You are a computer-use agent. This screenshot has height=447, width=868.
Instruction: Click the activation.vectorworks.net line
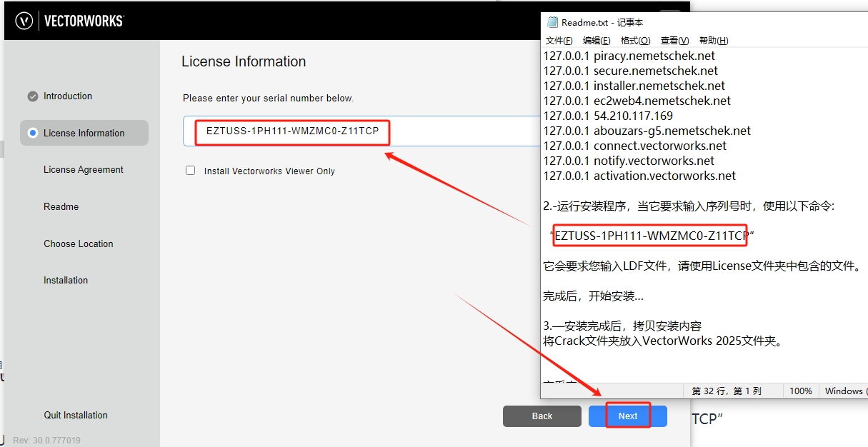pos(639,176)
